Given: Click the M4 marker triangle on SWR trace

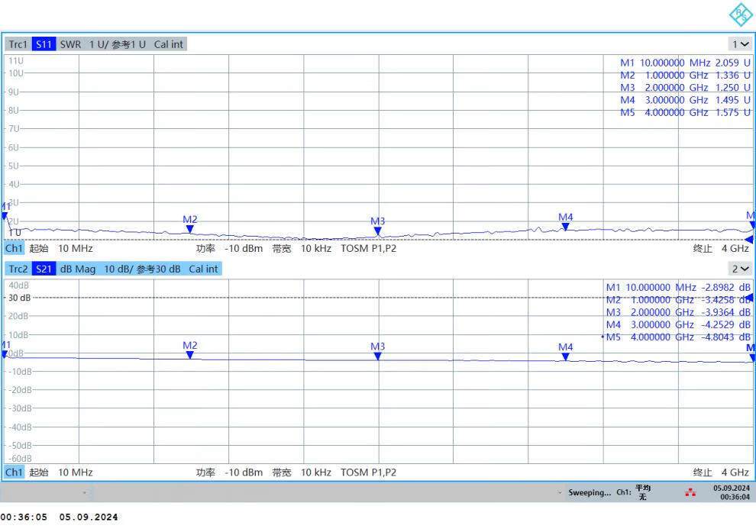Looking at the screenshot, I should pyautogui.click(x=565, y=227).
